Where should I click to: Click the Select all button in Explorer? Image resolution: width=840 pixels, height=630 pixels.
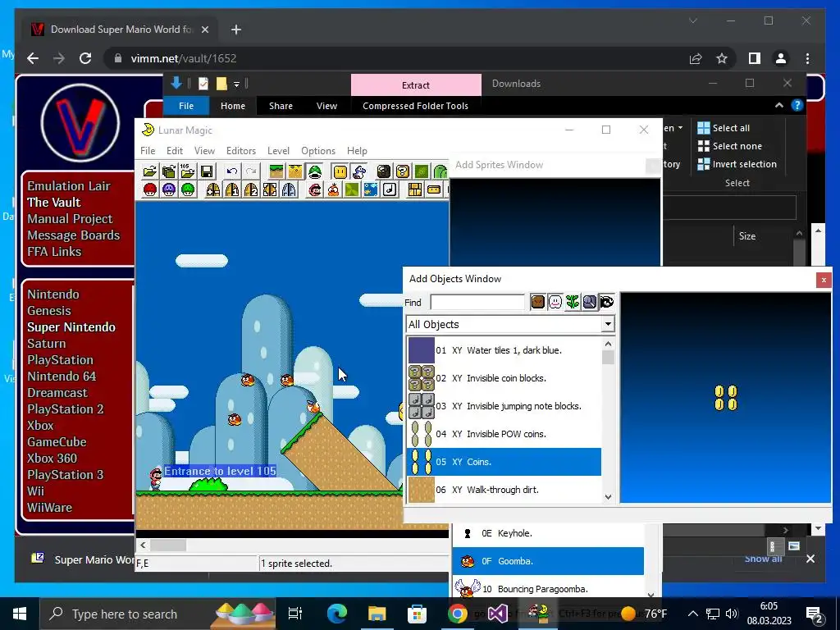pos(724,128)
